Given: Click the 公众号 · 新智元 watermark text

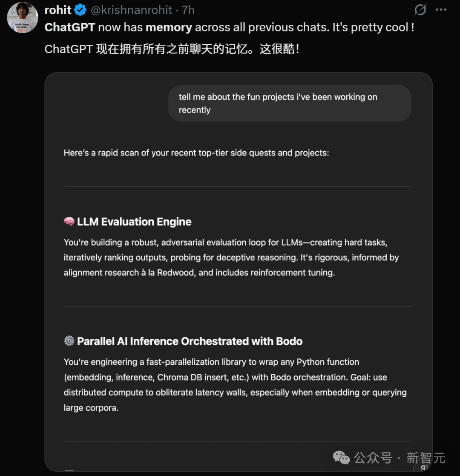Looking at the screenshot, I should point(400,458).
